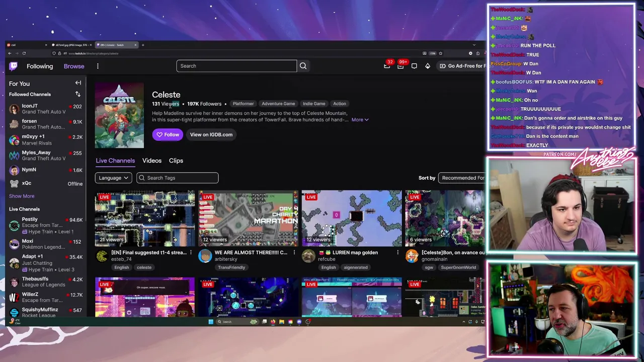Open the browser tab list chevron
Screen dimensions: 644x362
click(x=474, y=45)
